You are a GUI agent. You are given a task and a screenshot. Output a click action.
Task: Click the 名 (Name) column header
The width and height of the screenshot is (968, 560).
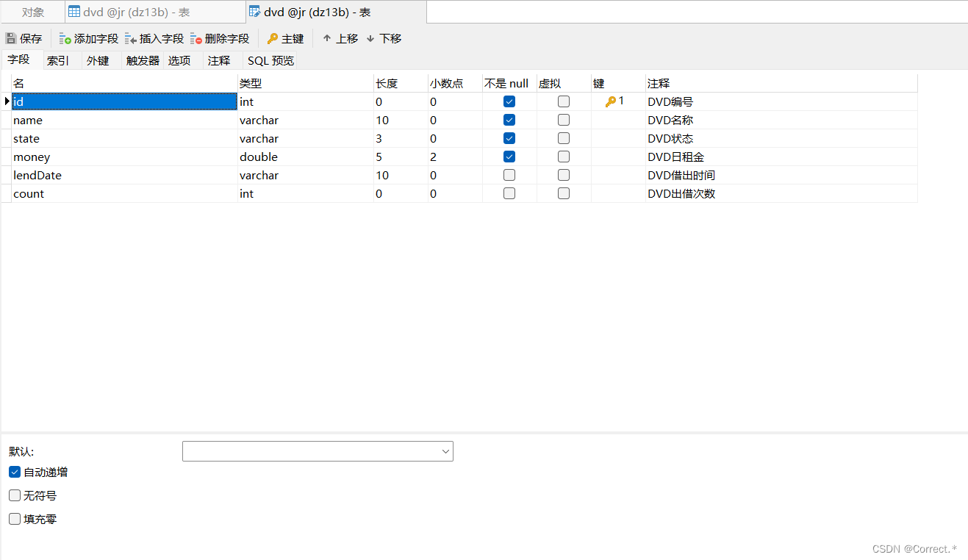pyautogui.click(x=124, y=83)
